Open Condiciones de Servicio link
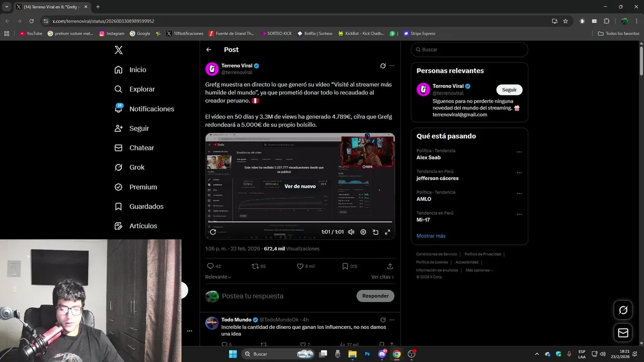The image size is (644, 362). coord(436,254)
